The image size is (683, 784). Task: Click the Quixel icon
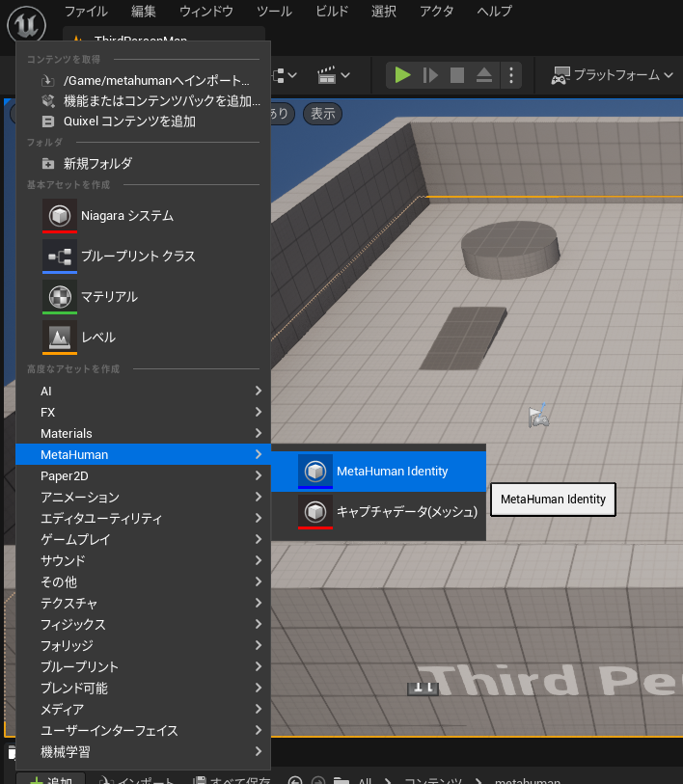48,122
